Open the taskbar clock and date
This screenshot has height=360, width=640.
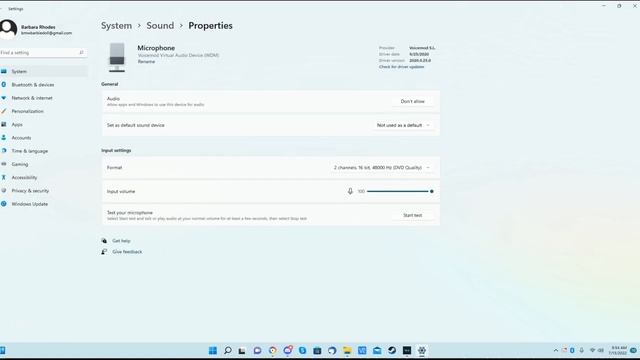coord(618,350)
